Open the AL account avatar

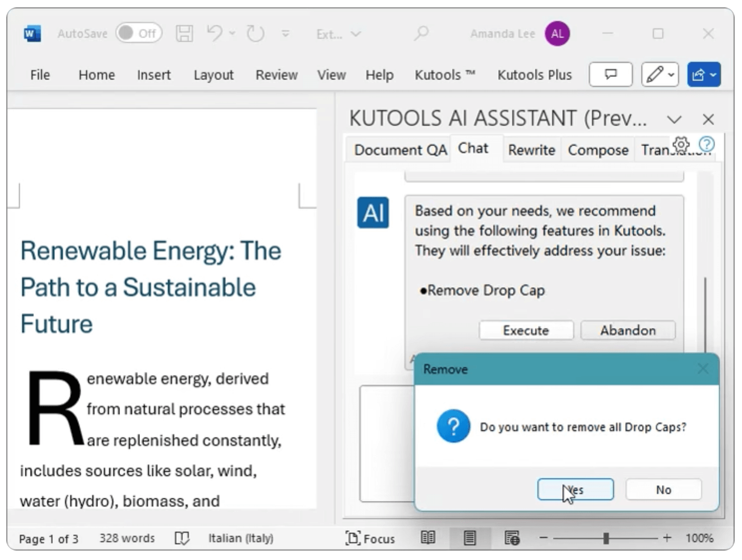tap(557, 34)
